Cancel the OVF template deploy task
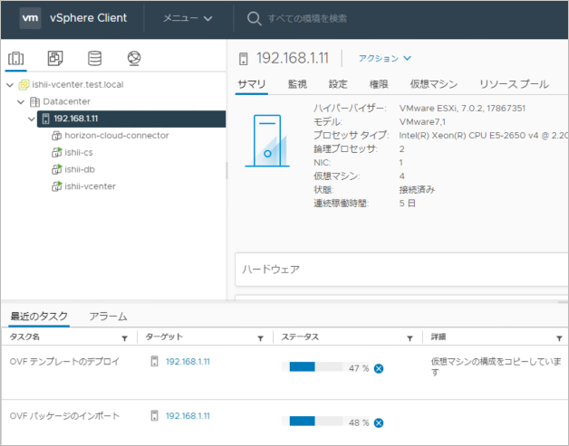The image size is (569, 446). 378,368
